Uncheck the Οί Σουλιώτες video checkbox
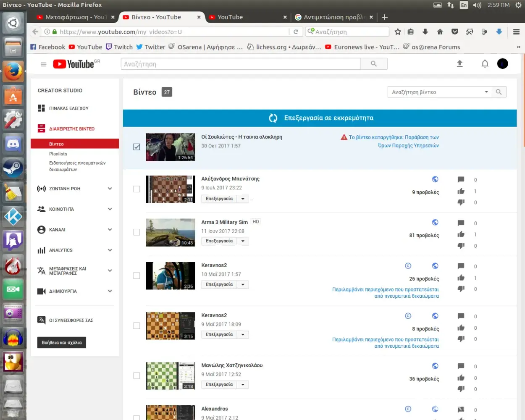Image resolution: width=525 pixels, height=420 pixels. pyautogui.click(x=136, y=147)
